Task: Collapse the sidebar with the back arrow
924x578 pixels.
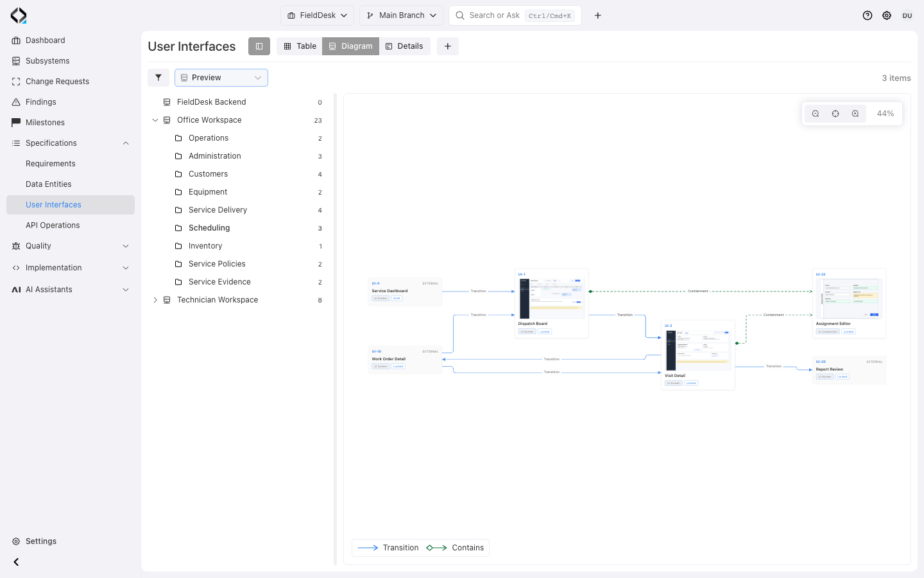Action: pos(16,562)
